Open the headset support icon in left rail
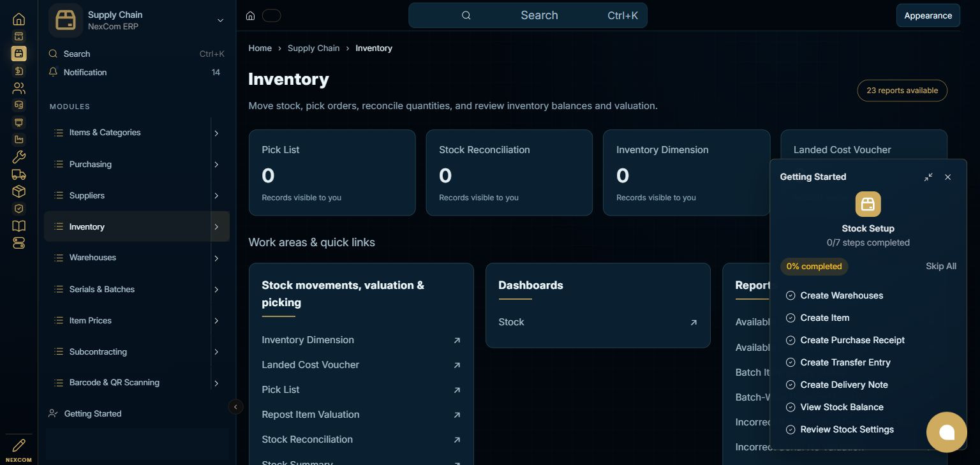 pyautogui.click(x=19, y=105)
